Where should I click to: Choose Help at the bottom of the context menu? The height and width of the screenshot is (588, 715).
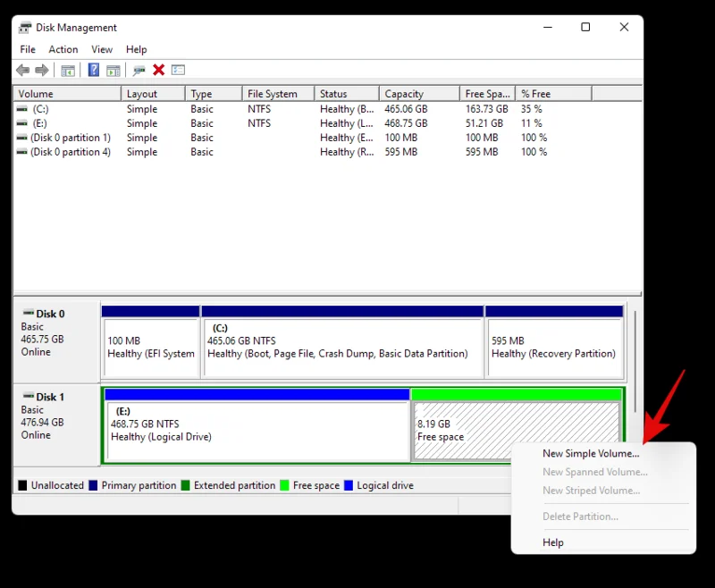pyautogui.click(x=552, y=542)
